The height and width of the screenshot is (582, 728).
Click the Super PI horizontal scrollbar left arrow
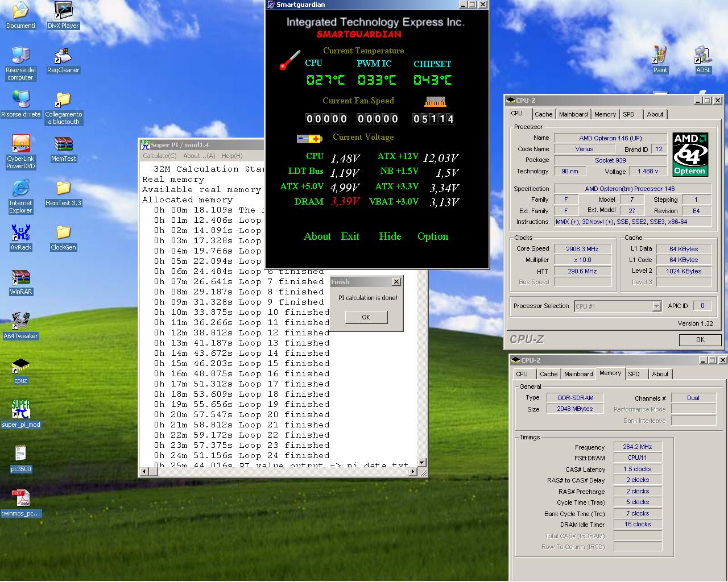(144, 472)
